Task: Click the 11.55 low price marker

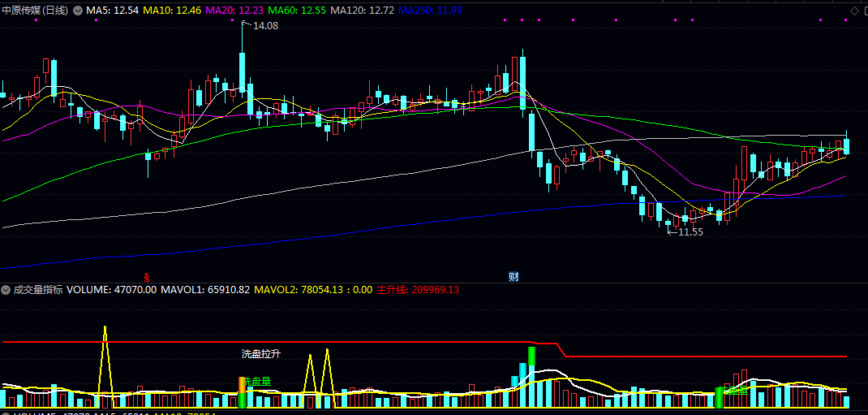Action: pos(690,232)
